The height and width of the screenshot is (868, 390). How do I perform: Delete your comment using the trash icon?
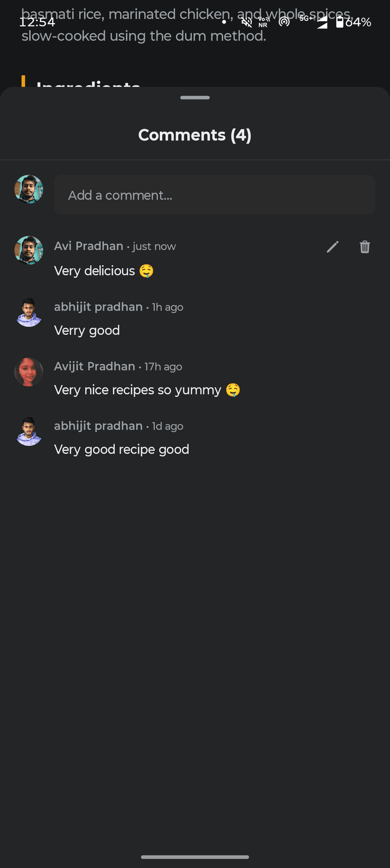(x=364, y=247)
